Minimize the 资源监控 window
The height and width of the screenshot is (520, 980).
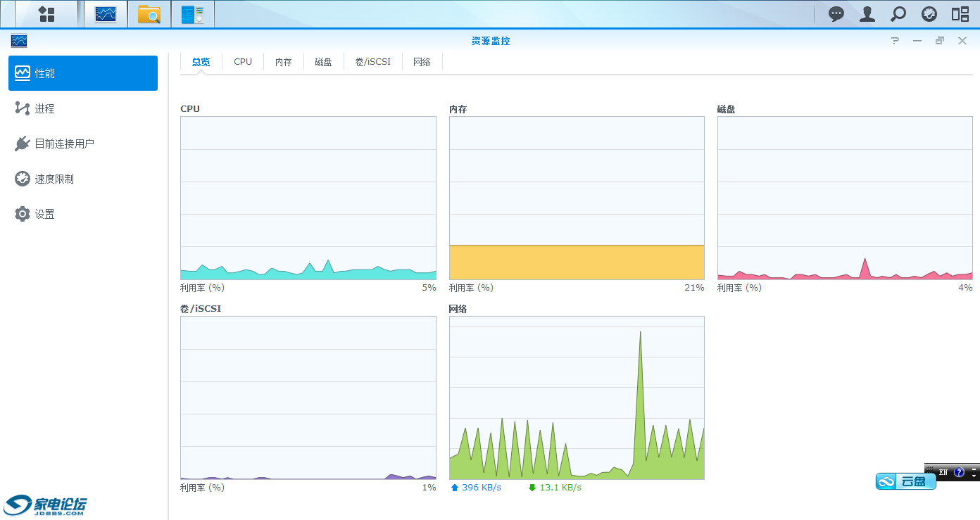pos(917,41)
